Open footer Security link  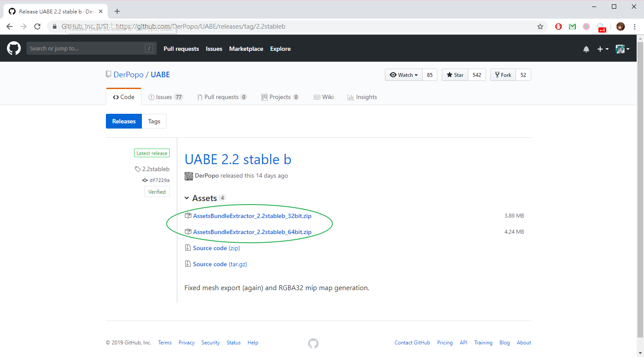[x=210, y=343]
